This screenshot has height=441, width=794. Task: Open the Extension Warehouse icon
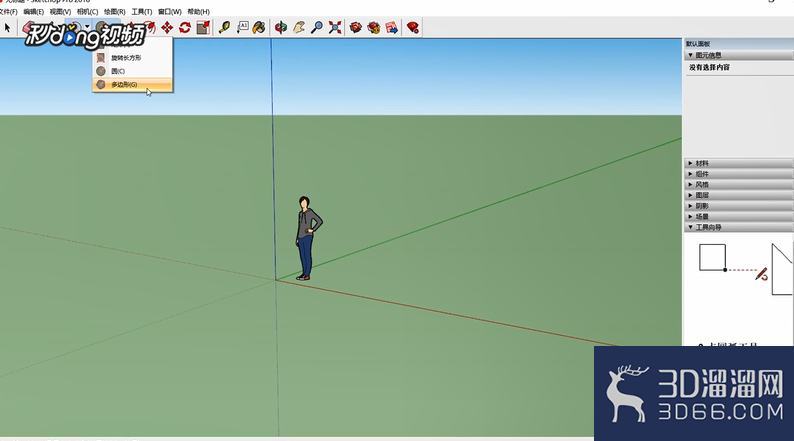(x=374, y=27)
